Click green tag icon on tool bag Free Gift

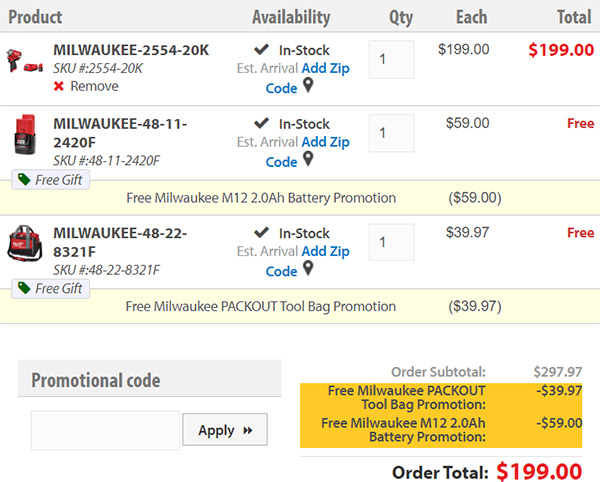24,288
